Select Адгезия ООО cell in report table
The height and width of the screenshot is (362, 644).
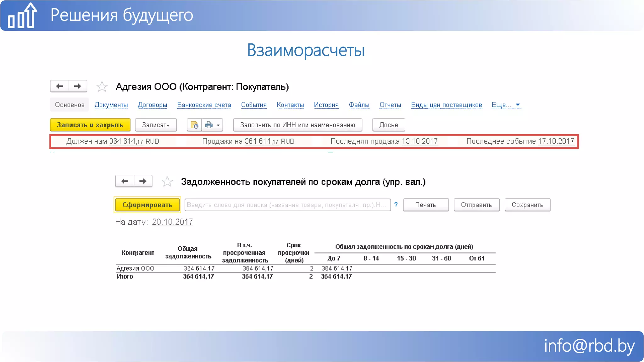[135, 268]
